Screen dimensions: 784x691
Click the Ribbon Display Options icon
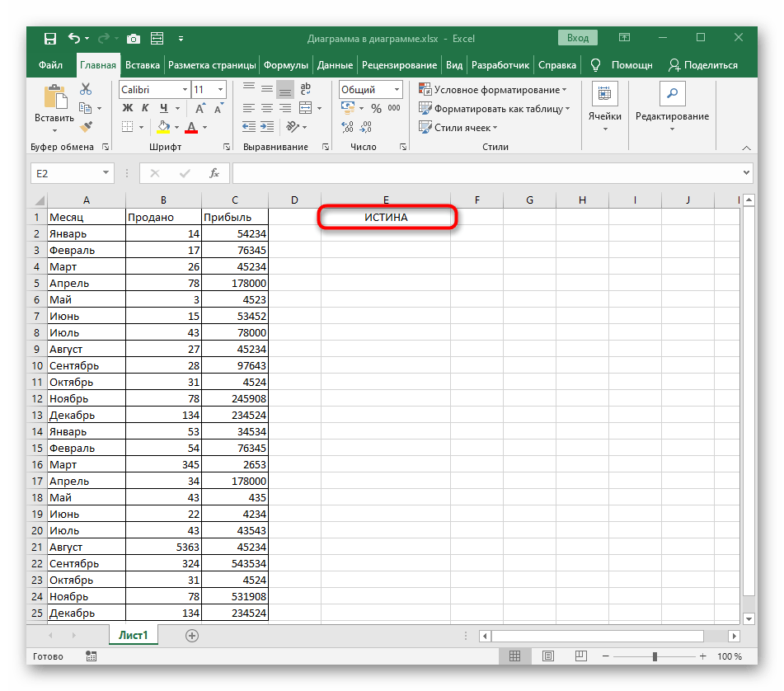624,37
